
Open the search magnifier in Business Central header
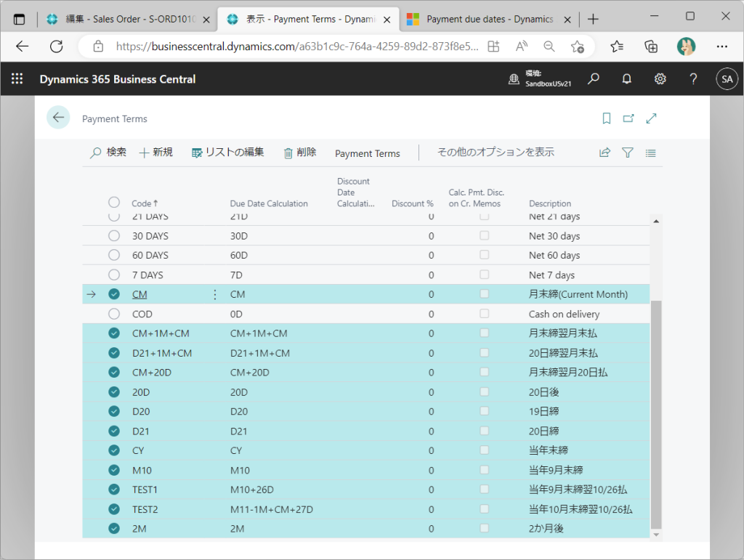(593, 78)
